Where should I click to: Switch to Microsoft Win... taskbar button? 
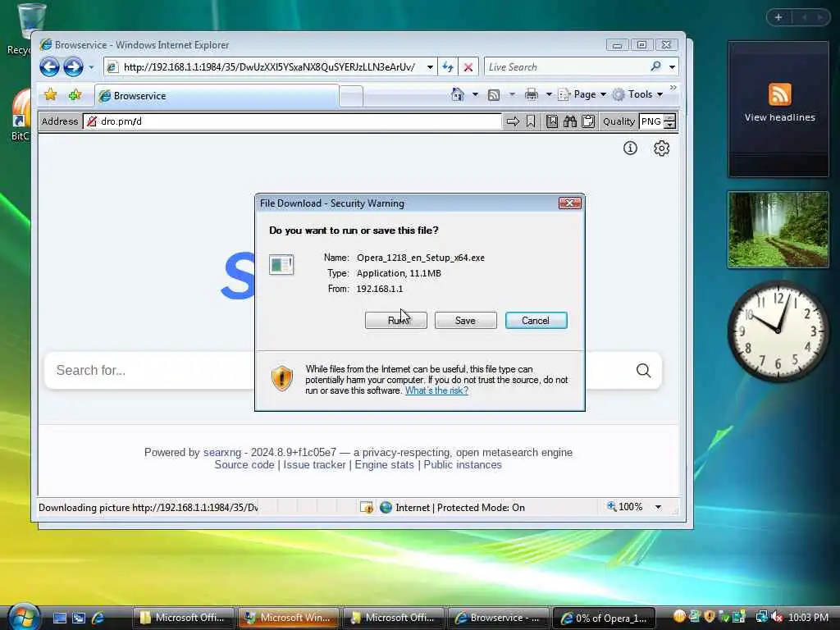(288, 618)
